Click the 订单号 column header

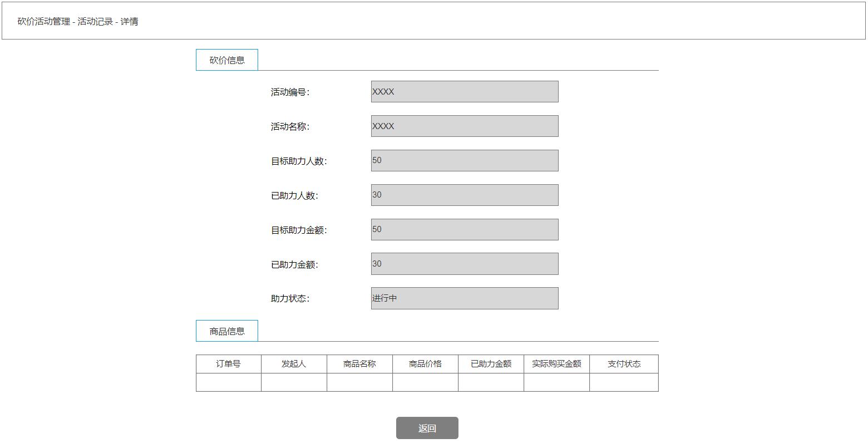[228, 363]
